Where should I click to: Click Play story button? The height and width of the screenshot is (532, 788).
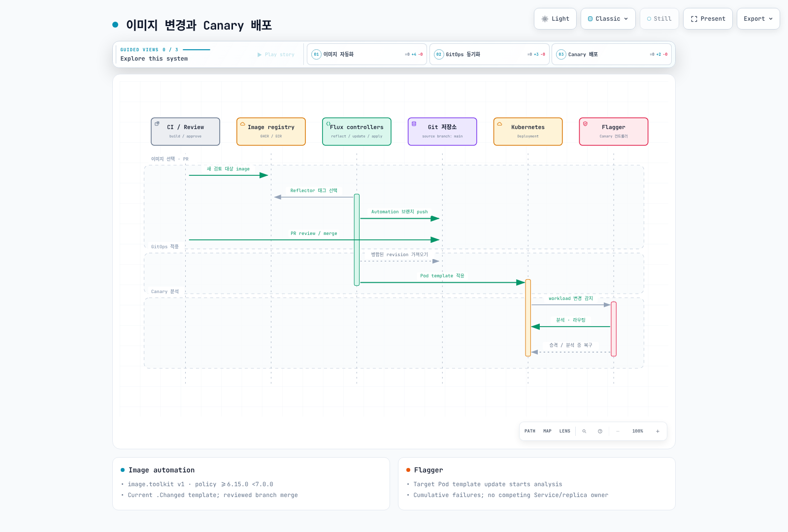click(276, 55)
